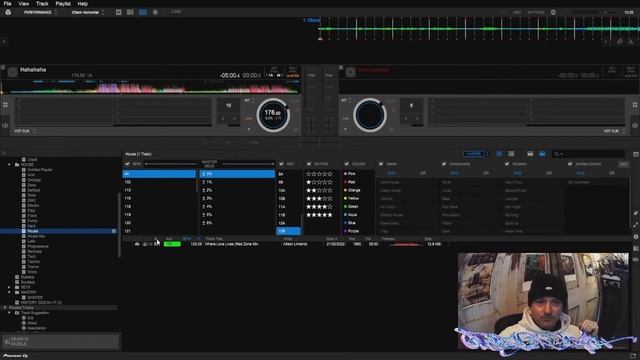Open the 2Deck Horizontal layout dropdown
The height and width of the screenshot is (360, 640).
pyautogui.click(x=88, y=12)
